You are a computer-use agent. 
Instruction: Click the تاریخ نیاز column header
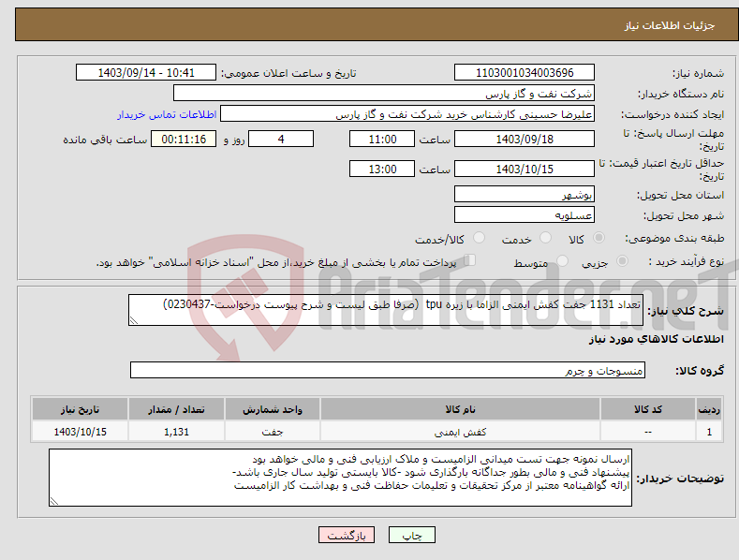pyautogui.click(x=81, y=409)
